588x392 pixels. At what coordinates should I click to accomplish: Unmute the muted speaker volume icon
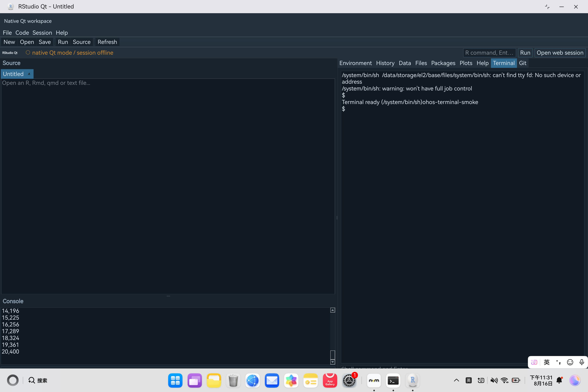click(494, 381)
